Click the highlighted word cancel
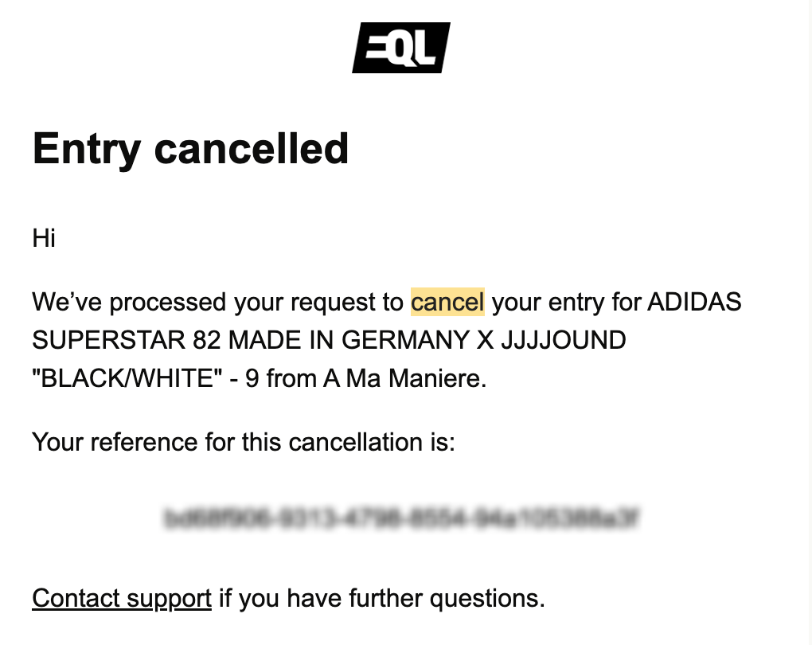The image size is (812, 645). pos(447,302)
